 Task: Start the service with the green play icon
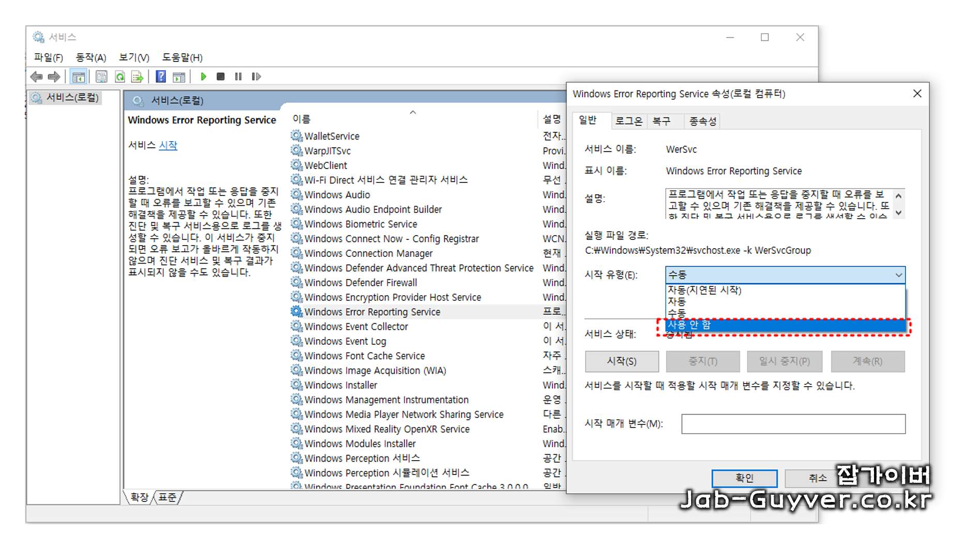[203, 77]
